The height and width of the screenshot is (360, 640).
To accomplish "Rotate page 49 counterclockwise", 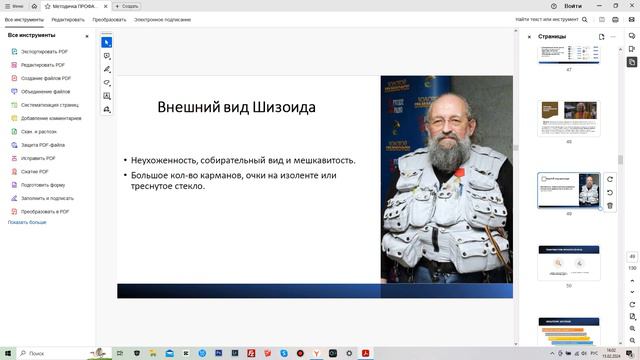I will pos(610,193).
